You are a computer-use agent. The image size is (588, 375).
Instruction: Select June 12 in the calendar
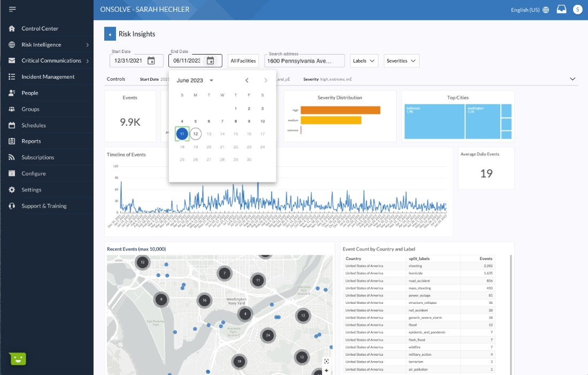pyautogui.click(x=196, y=134)
